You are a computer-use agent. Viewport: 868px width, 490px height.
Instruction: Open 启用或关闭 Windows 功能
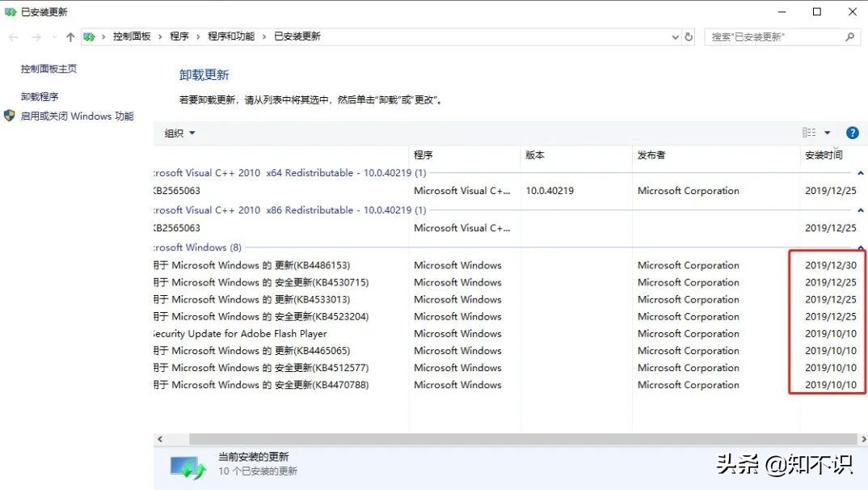click(x=78, y=116)
